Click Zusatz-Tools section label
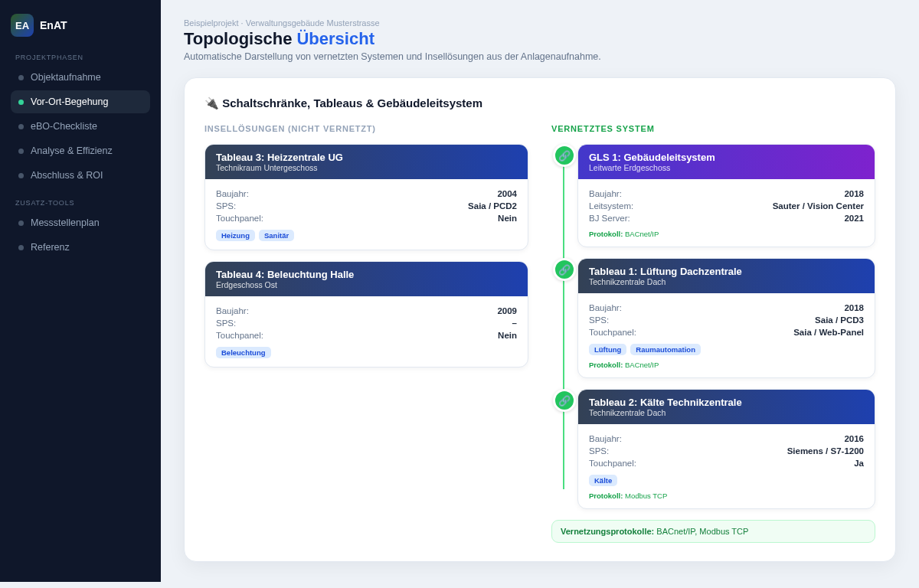The height and width of the screenshot is (588, 919). point(44,203)
